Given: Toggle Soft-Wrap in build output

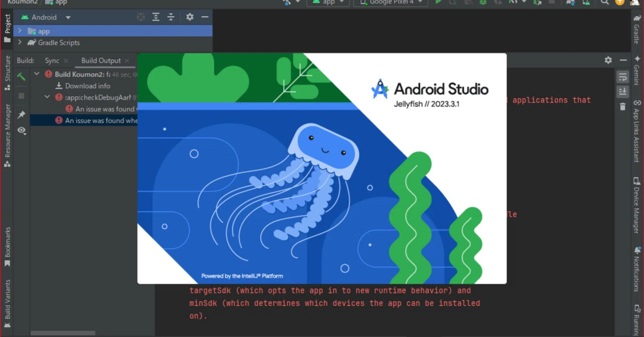Looking at the screenshot, I should [623, 77].
